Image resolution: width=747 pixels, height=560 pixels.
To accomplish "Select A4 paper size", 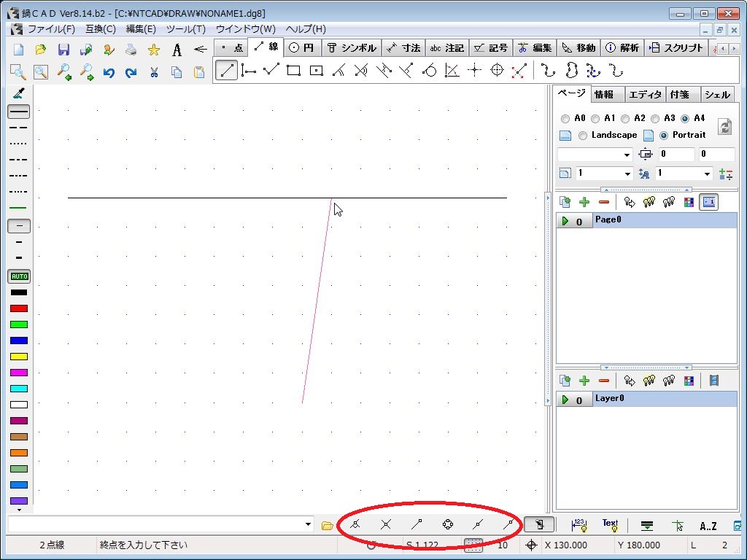I will point(685,119).
